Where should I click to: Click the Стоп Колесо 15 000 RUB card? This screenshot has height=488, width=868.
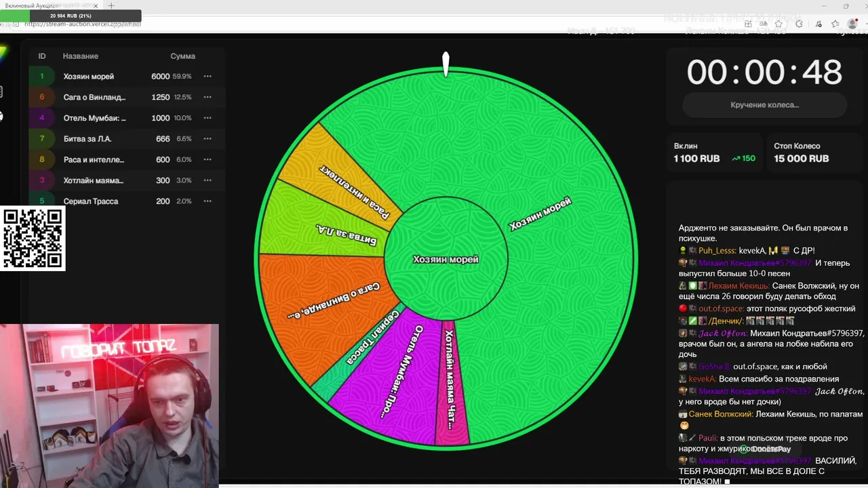[815, 152]
